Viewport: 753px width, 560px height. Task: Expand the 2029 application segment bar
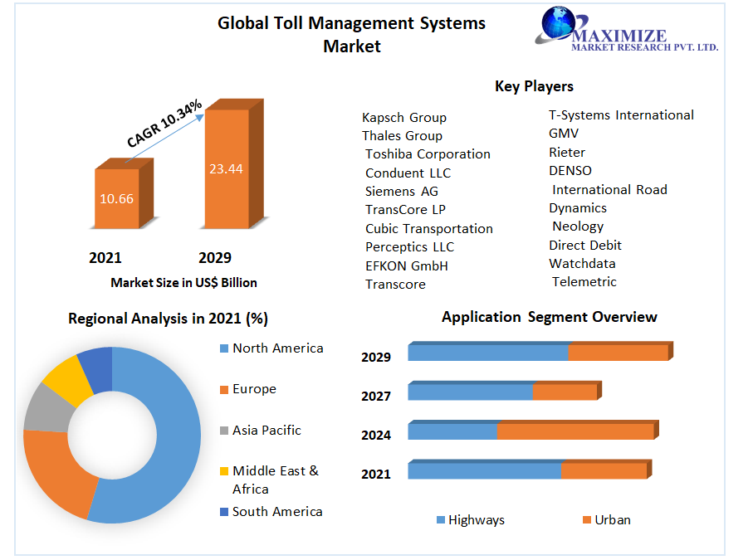pos(540,352)
